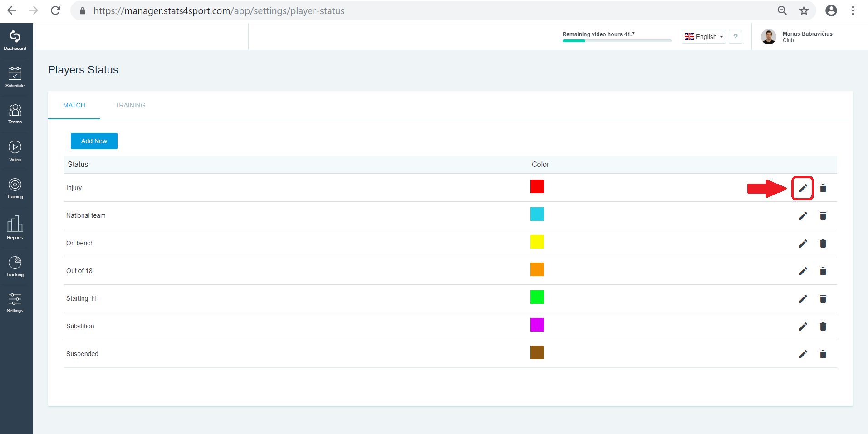Screen dimensions: 868x434
Task: Switch to the TRAINING tab
Action: point(130,105)
